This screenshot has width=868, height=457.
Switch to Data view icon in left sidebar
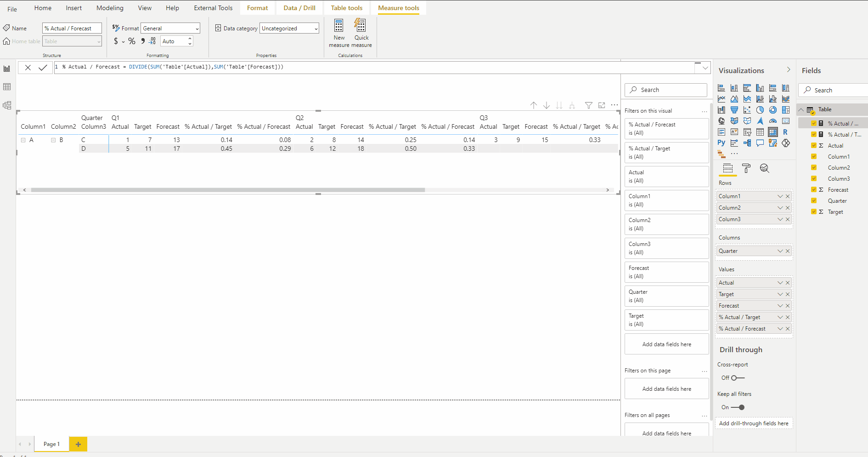click(7, 87)
